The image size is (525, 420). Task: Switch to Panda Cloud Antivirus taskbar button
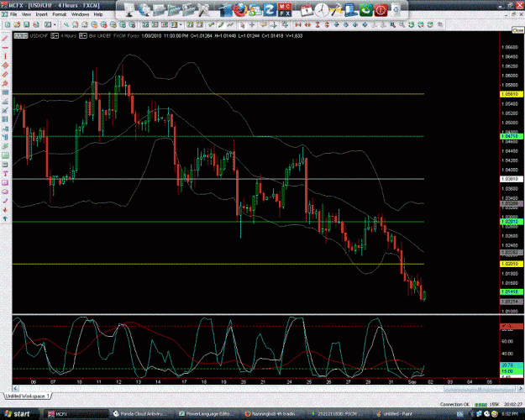click(141, 414)
